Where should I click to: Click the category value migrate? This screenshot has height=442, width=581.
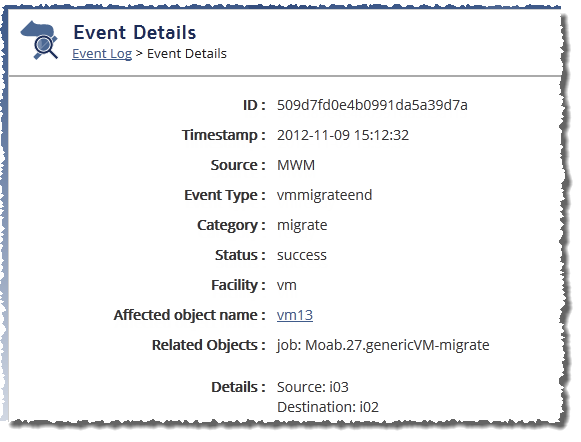click(x=302, y=225)
